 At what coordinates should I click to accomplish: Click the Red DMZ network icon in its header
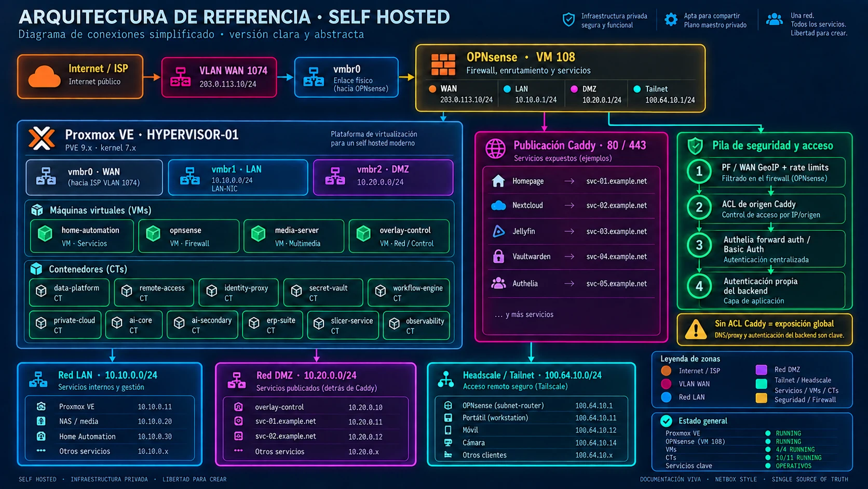click(237, 380)
